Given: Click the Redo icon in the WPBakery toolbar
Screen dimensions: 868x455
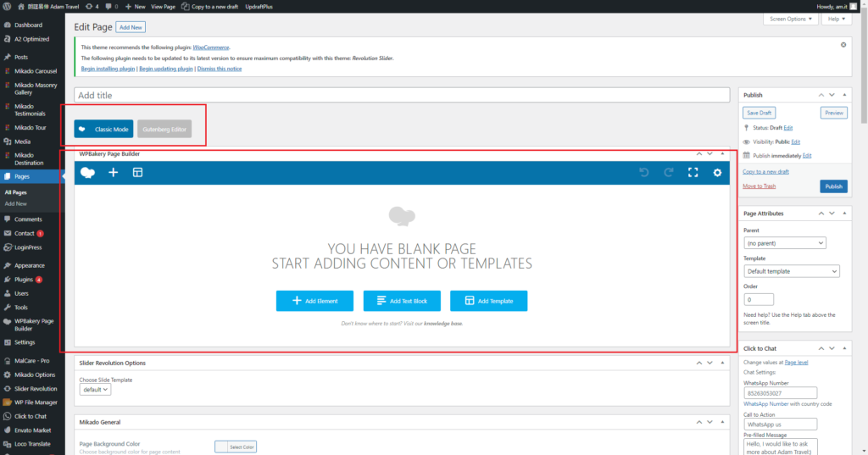Looking at the screenshot, I should [x=669, y=173].
